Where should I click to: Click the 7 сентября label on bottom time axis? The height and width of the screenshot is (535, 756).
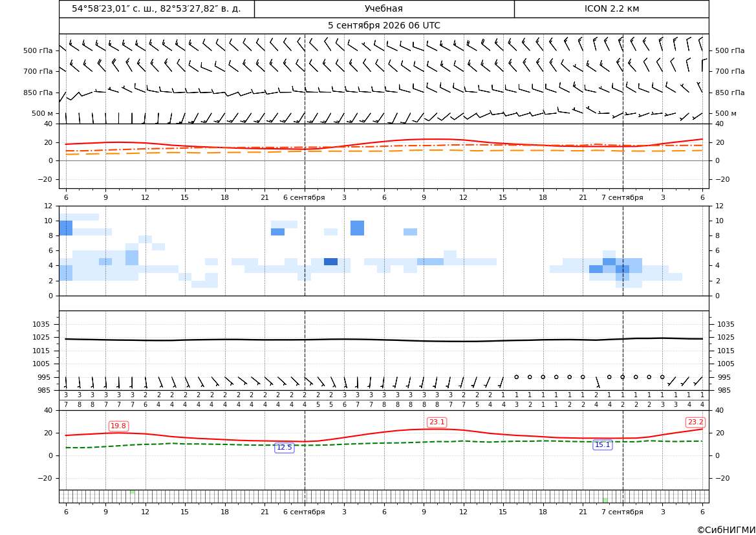622,512
